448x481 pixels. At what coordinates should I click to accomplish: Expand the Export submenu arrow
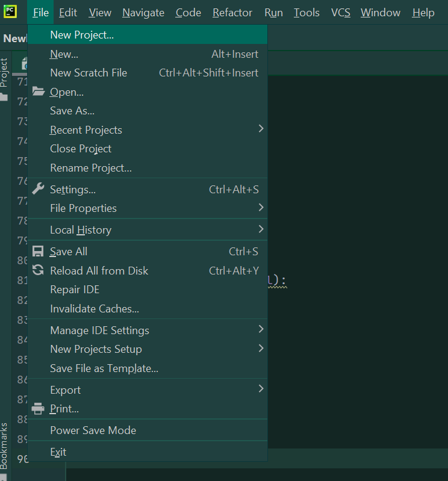(261, 389)
